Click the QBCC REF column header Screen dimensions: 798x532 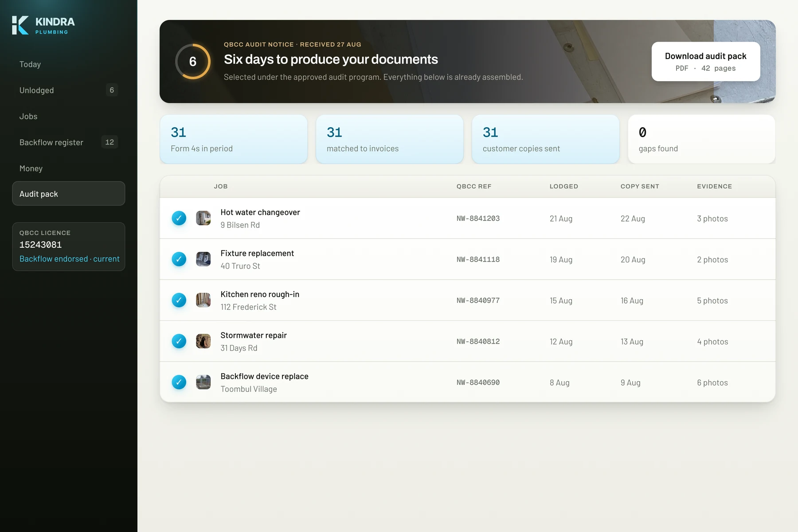[x=474, y=186]
